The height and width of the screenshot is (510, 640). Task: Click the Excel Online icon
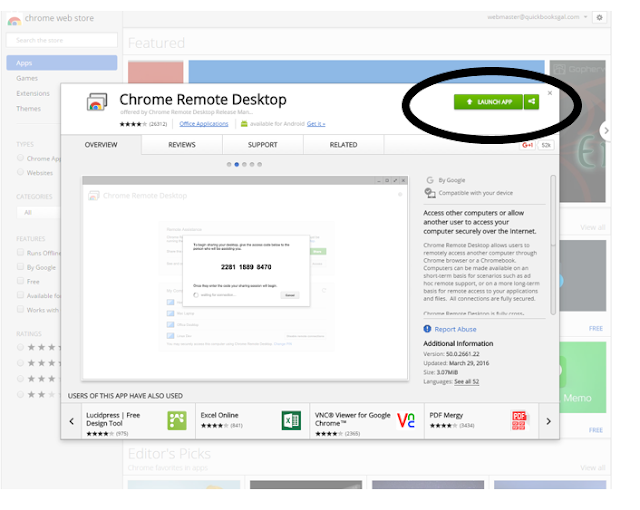pos(291,421)
